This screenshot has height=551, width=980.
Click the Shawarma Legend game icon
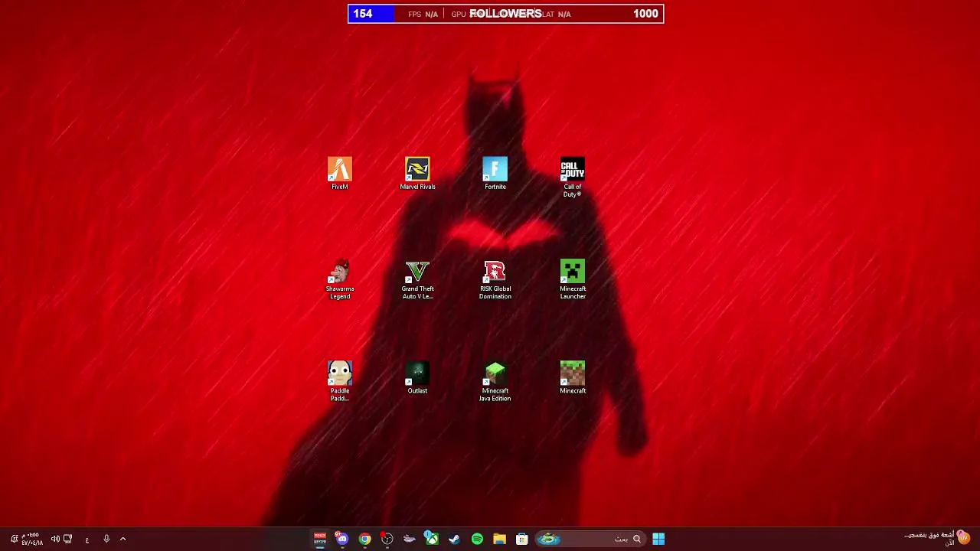[340, 280]
